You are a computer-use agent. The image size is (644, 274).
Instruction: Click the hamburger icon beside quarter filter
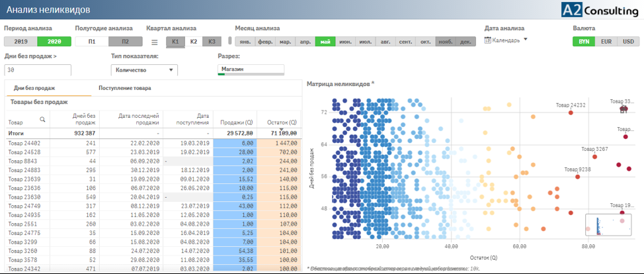tap(155, 42)
